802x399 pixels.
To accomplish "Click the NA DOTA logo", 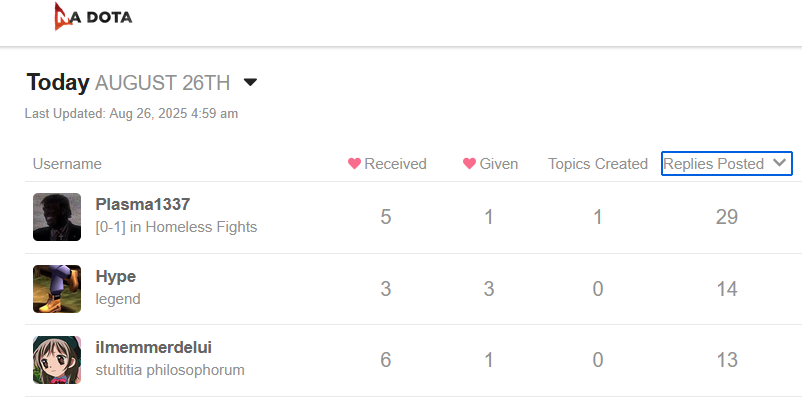I will click(x=93, y=16).
